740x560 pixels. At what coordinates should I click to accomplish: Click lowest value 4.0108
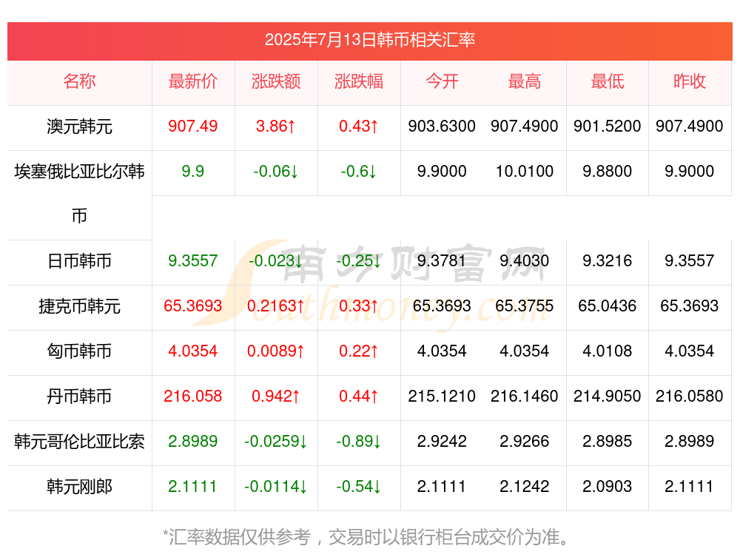click(x=608, y=351)
